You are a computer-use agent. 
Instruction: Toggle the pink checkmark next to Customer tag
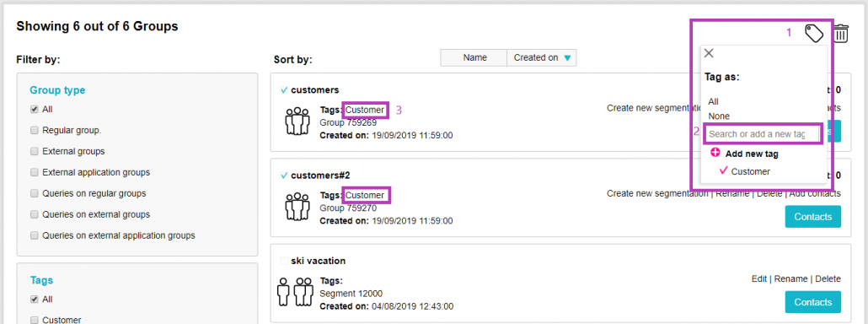723,170
